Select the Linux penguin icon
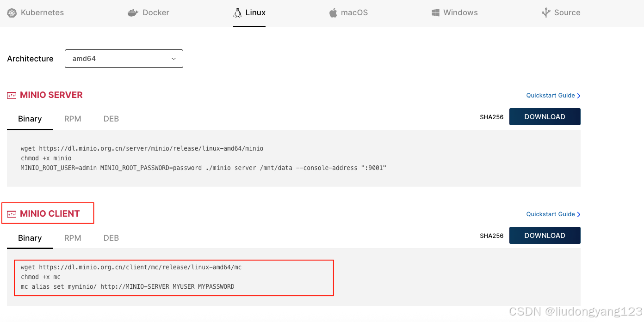Viewport: 644px width, 322px height. coord(237,12)
